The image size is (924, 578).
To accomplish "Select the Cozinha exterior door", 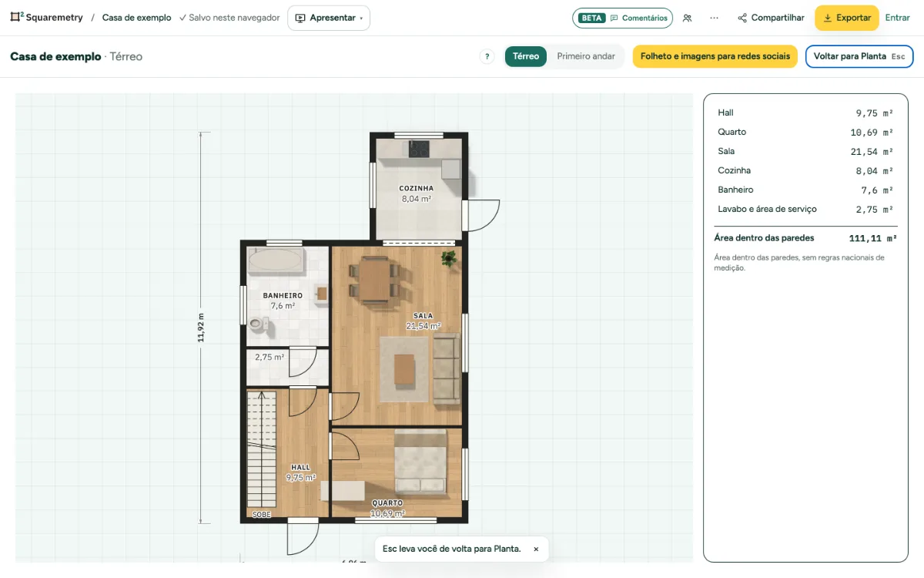I will [x=480, y=215].
